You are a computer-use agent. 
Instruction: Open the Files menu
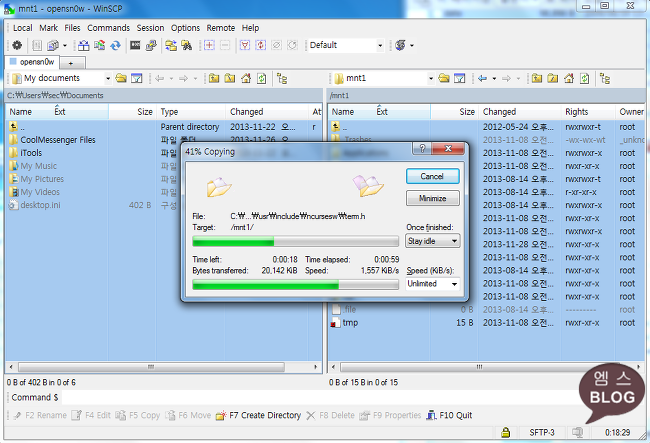click(x=72, y=28)
